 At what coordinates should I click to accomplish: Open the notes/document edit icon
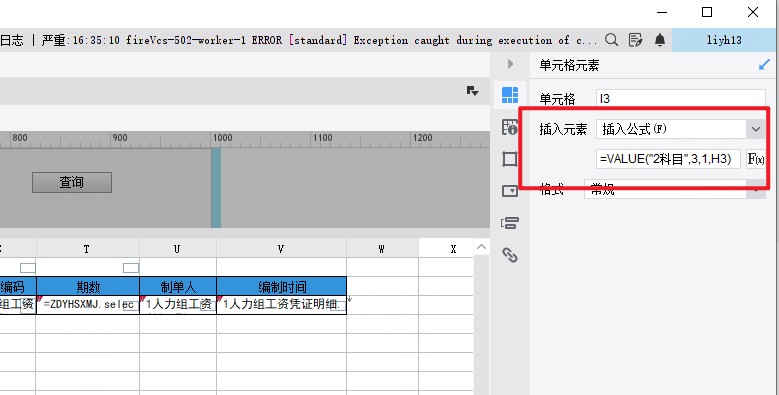(635, 40)
